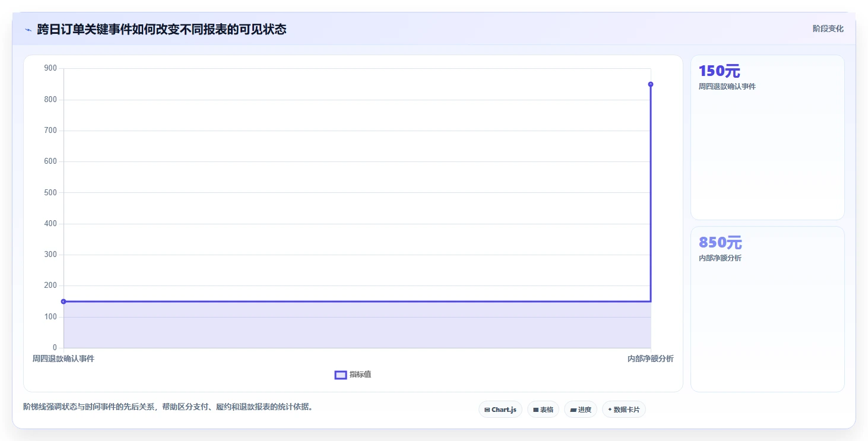
Task: Click the y-axis value 900
Action: [50, 68]
